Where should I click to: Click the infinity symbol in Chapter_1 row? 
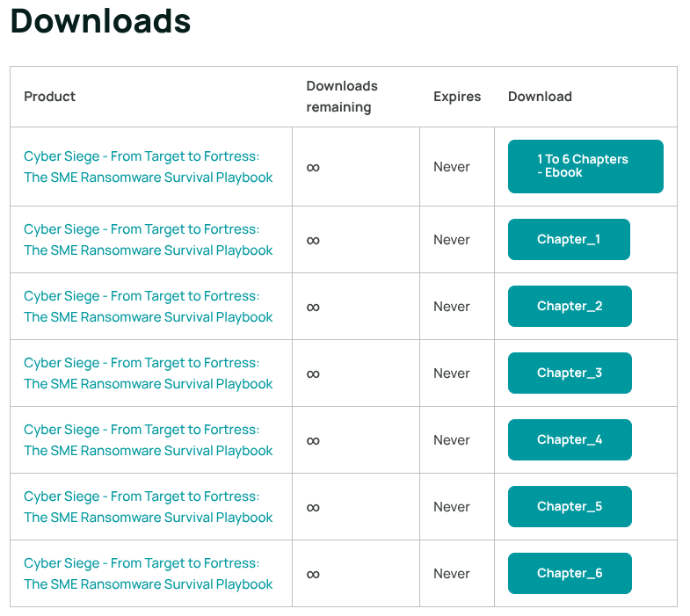click(x=313, y=240)
